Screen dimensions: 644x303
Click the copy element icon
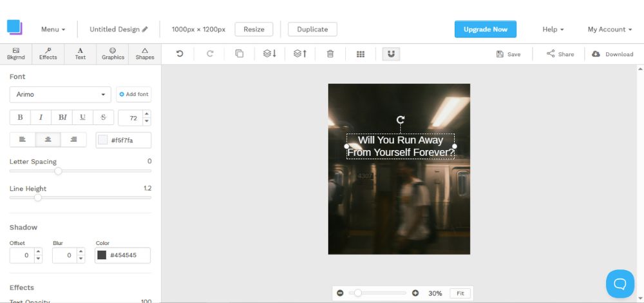[240, 54]
